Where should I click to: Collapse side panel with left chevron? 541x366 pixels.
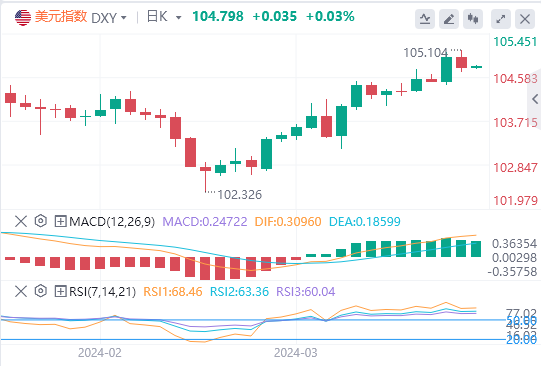pos(535,99)
